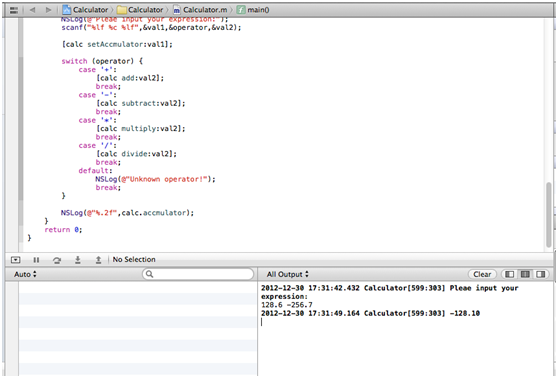This screenshot has width=558, height=378.
Task: Step out of the function
Action: 98,260
